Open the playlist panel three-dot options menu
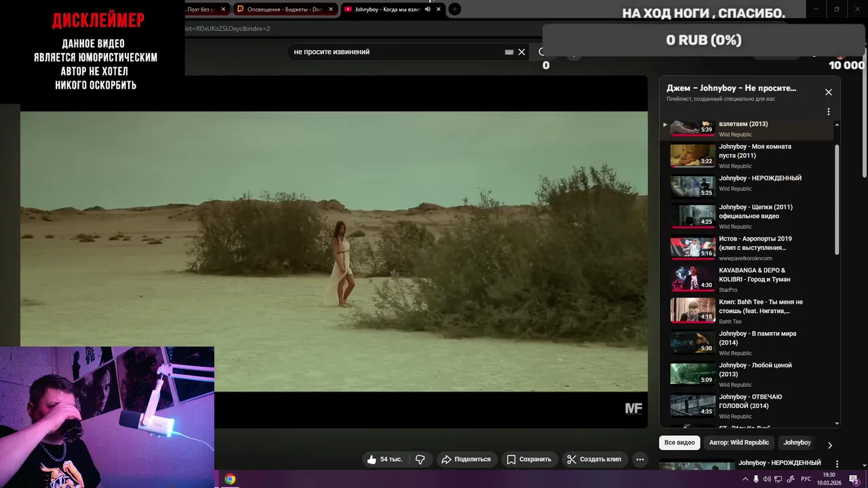This screenshot has width=868, height=488. (828, 112)
